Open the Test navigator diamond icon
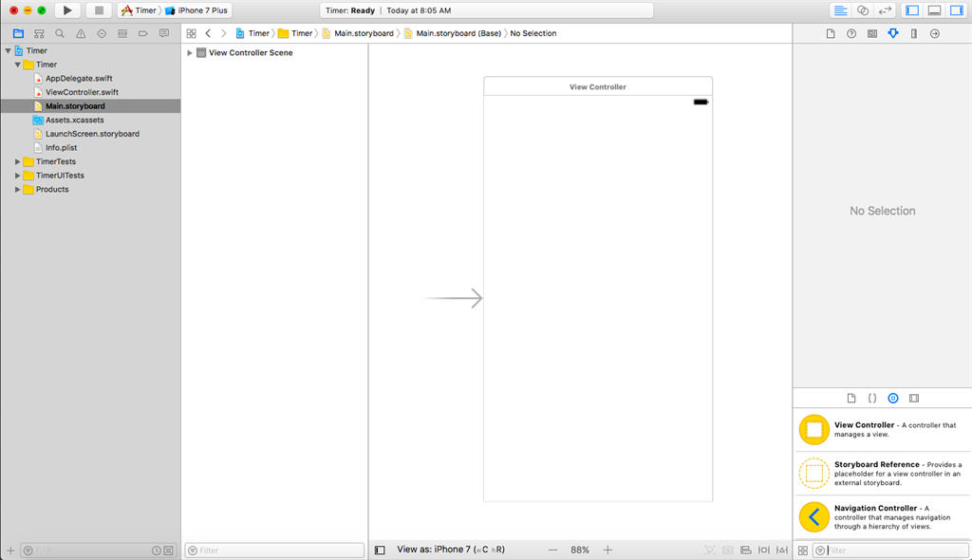 pos(102,33)
